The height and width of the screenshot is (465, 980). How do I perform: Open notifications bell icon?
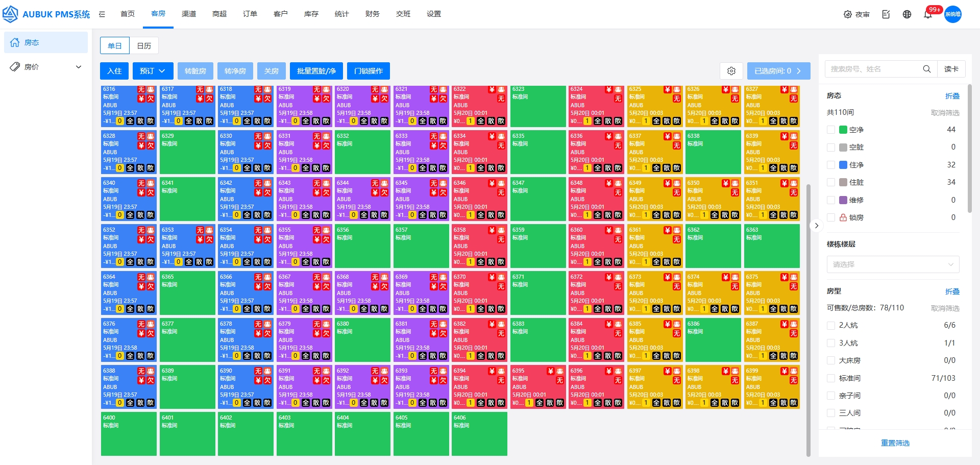928,14
